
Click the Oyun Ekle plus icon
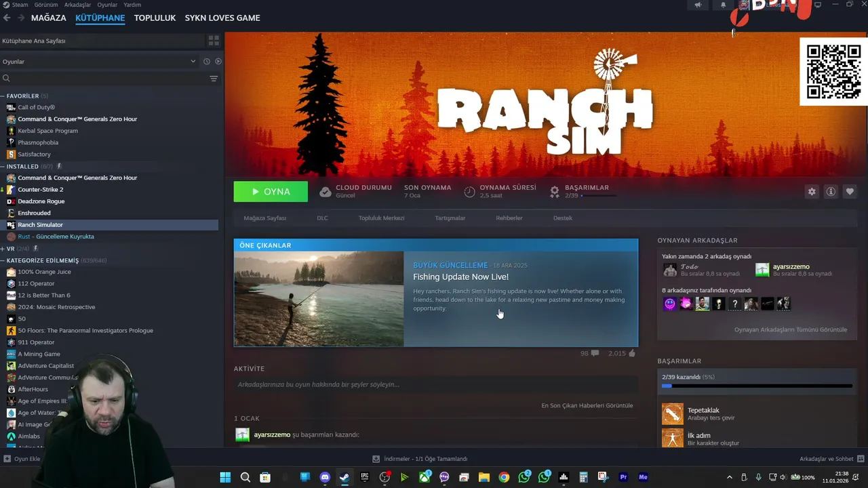coord(7,459)
